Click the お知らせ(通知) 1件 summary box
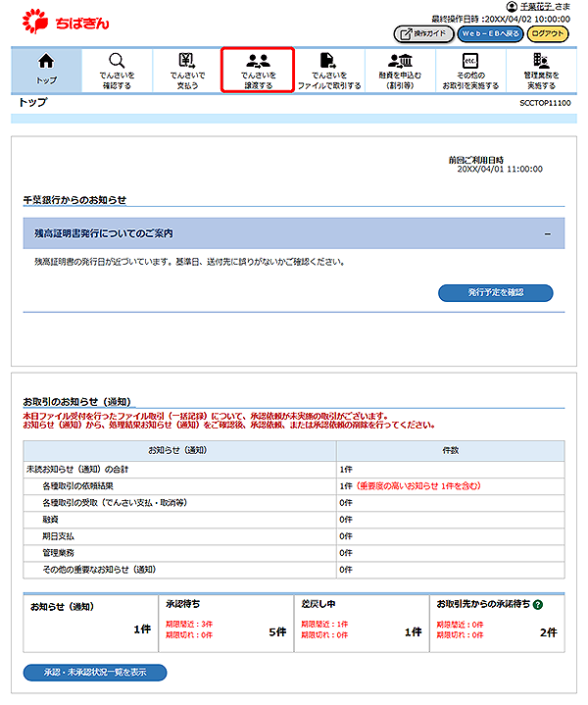The height and width of the screenshot is (705, 588). tap(87, 622)
